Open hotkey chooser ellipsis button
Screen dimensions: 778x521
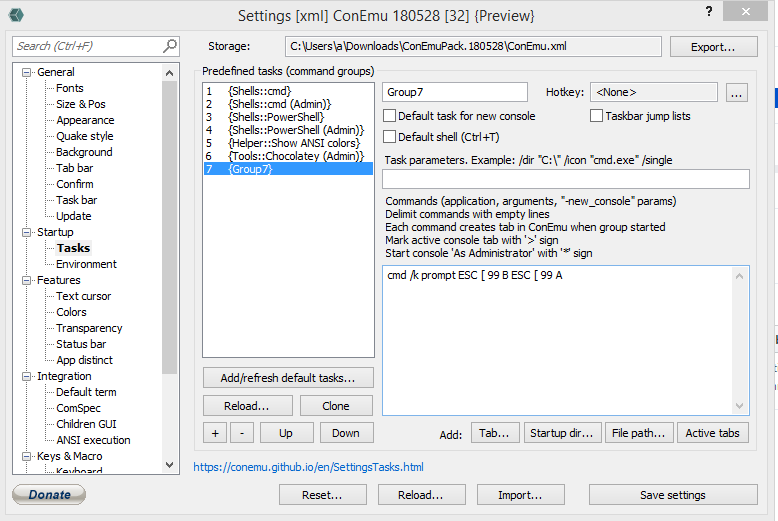[737, 93]
